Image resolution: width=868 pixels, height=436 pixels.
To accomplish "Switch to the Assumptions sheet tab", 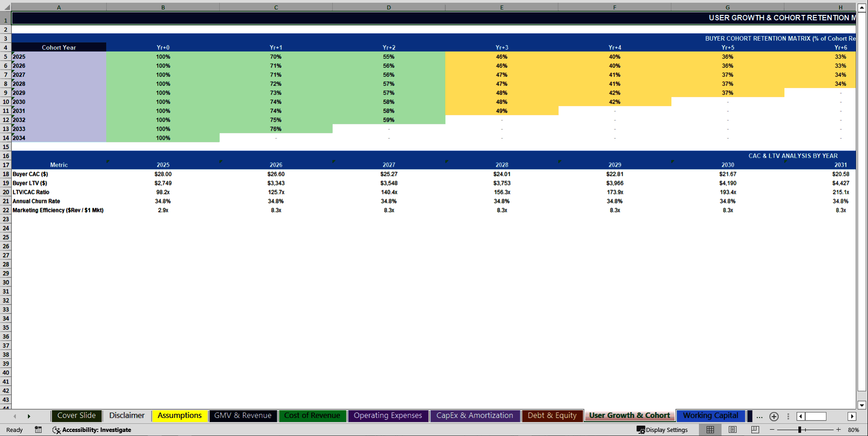I will coord(179,415).
